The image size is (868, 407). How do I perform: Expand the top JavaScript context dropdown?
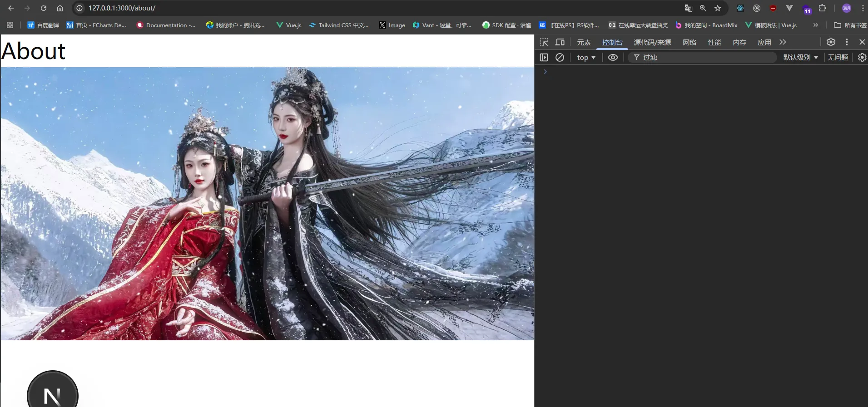pyautogui.click(x=586, y=57)
